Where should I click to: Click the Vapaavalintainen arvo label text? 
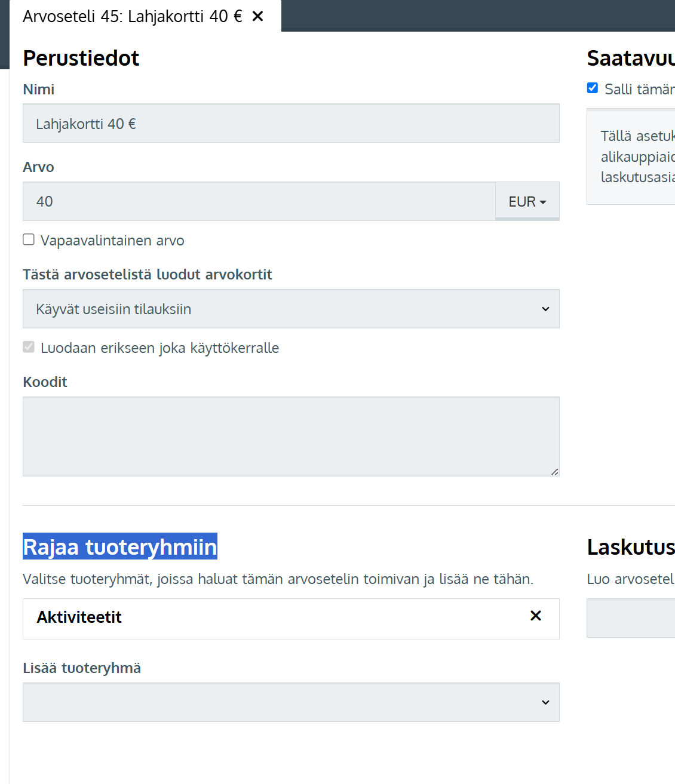(x=112, y=241)
